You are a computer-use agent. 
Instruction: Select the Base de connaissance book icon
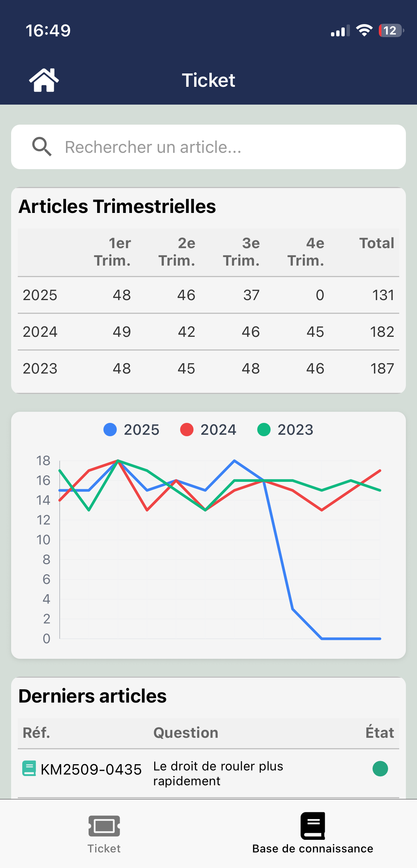[x=313, y=826]
